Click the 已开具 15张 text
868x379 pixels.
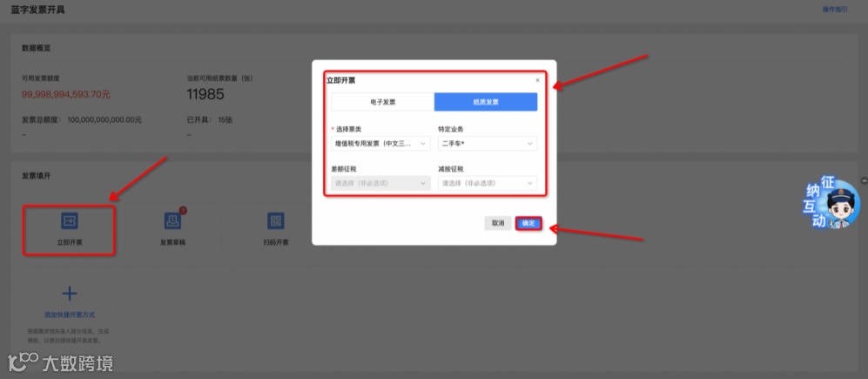(x=210, y=119)
